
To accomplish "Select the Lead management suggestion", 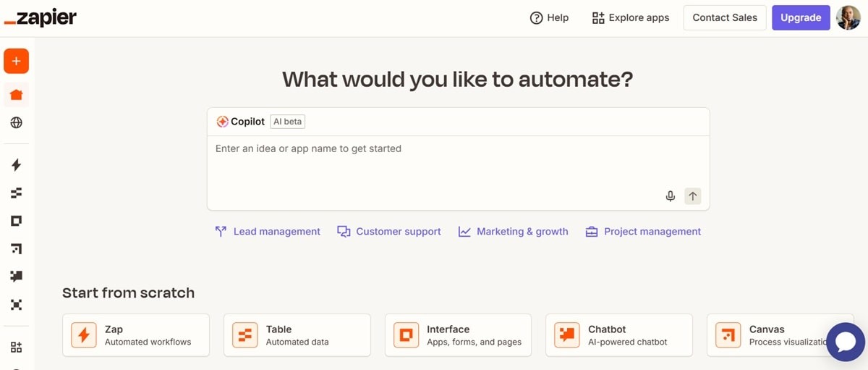I will pyautogui.click(x=268, y=232).
